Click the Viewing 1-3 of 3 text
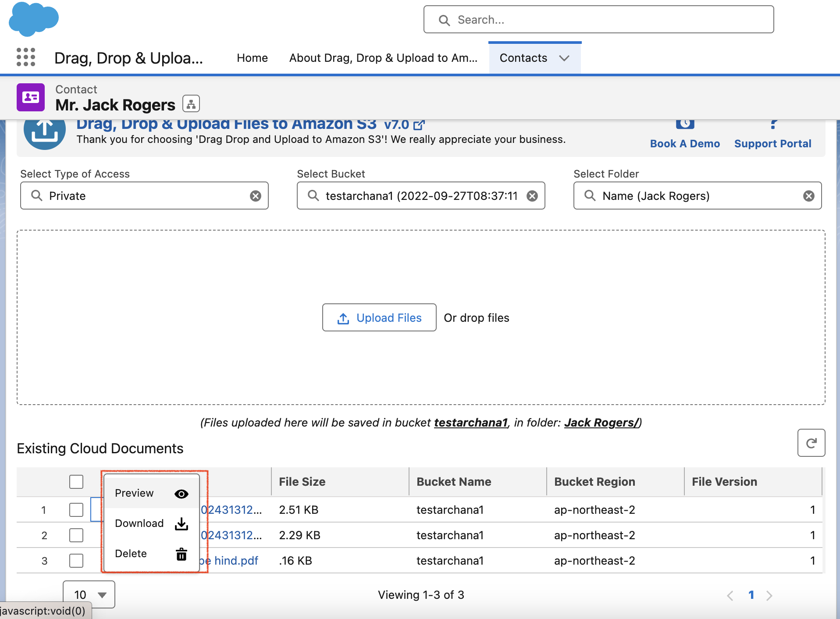The image size is (840, 619). pos(421,595)
